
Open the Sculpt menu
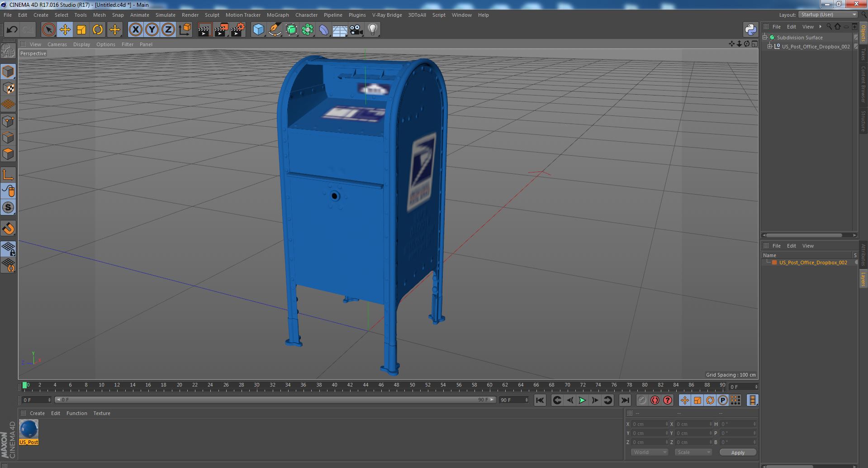[212, 15]
